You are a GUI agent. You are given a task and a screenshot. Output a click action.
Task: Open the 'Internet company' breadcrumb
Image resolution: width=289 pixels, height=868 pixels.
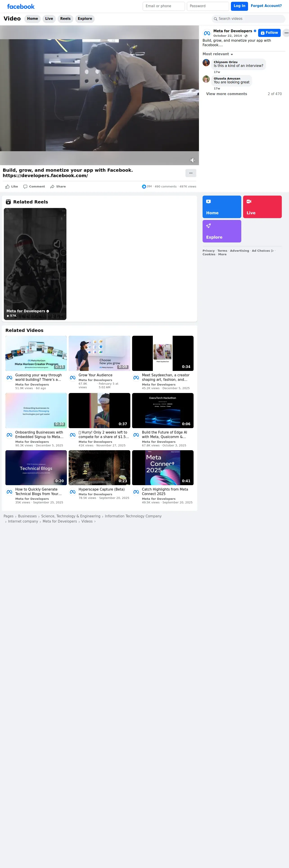(x=23, y=521)
